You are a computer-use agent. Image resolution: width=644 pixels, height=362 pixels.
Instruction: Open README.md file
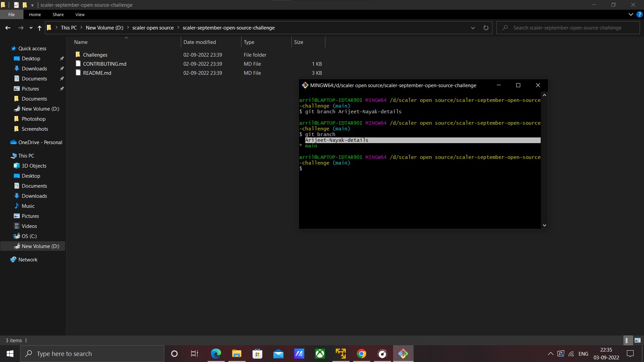[x=97, y=73]
